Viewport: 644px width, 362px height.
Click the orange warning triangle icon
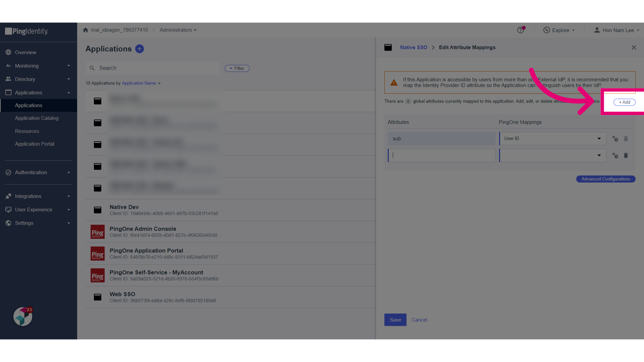pyautogui.click(x=394, y=82)
